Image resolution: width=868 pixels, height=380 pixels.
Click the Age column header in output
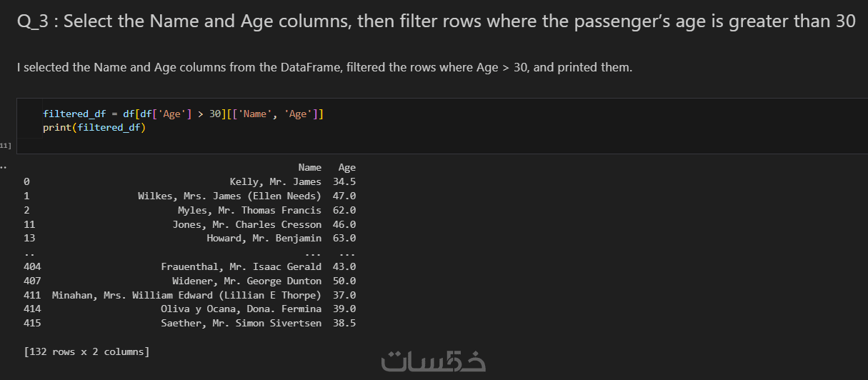coord(346,168)
